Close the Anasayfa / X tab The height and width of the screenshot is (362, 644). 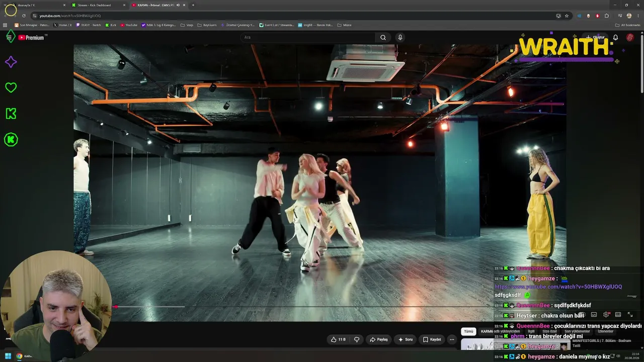click(64, 5)
